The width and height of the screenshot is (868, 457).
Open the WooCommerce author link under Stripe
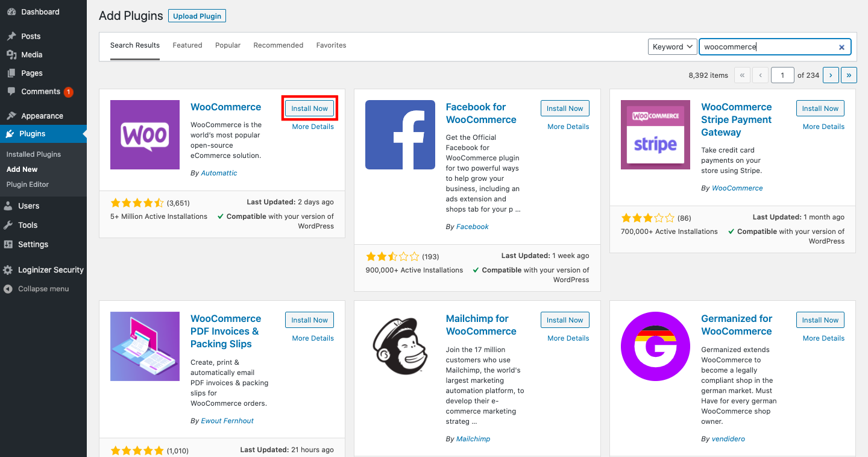point(737,188)
